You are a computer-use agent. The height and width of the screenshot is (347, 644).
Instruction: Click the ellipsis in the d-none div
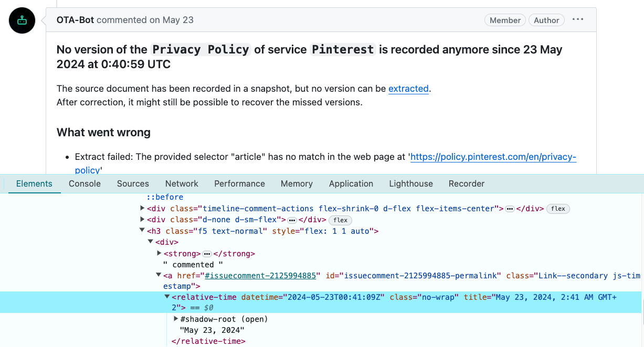(292, 220)
